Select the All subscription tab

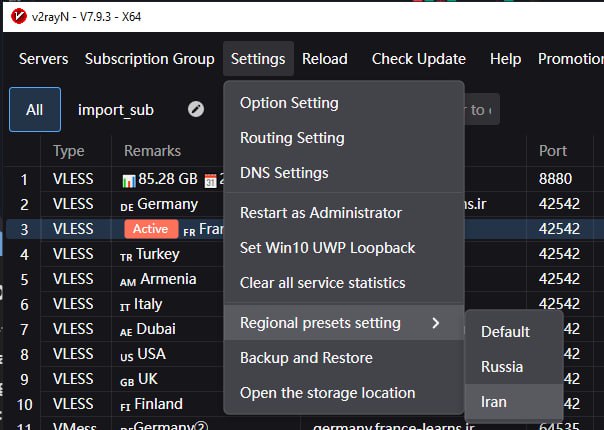click(x=35, y=110)
